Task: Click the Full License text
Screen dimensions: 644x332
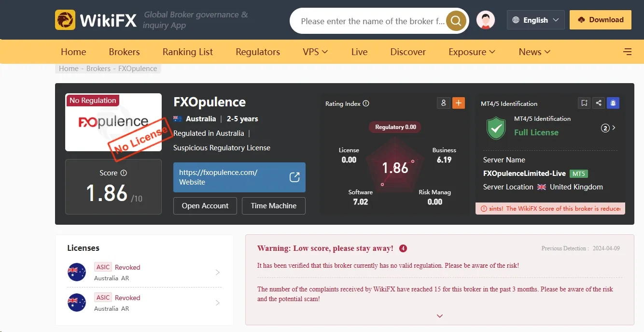Action: point(536,132)
